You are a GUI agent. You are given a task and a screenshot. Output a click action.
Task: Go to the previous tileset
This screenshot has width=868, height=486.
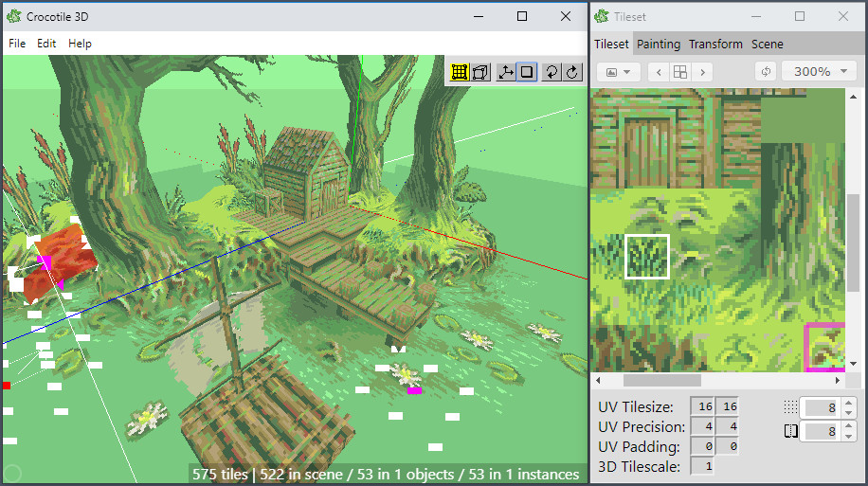pos(659,72)
